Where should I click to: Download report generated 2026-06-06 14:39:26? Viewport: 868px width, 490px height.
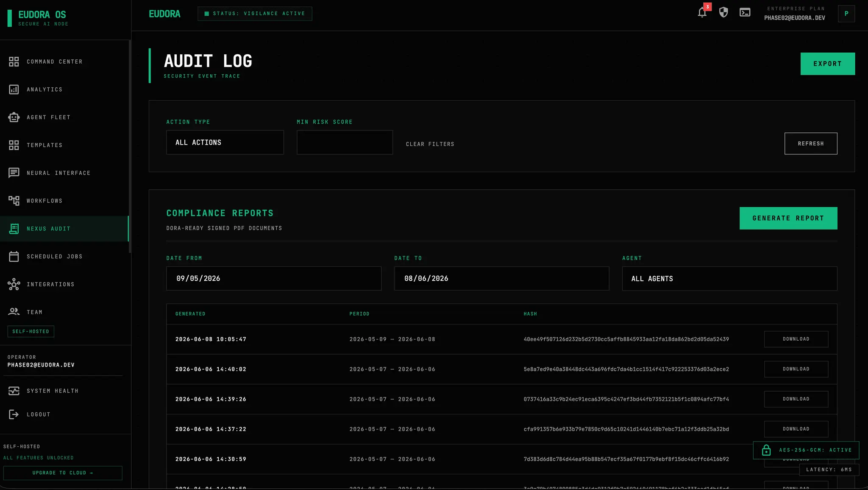tap(796, 399)
